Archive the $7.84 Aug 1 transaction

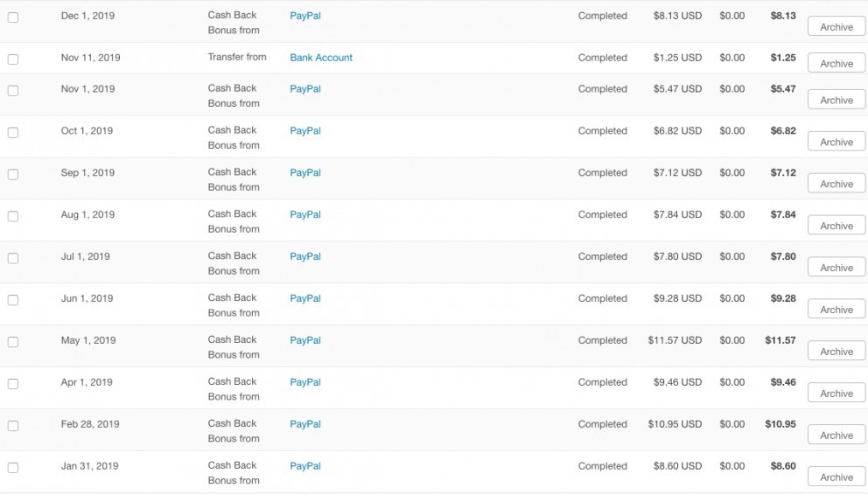pyautogui.click(x=836, y=225)
